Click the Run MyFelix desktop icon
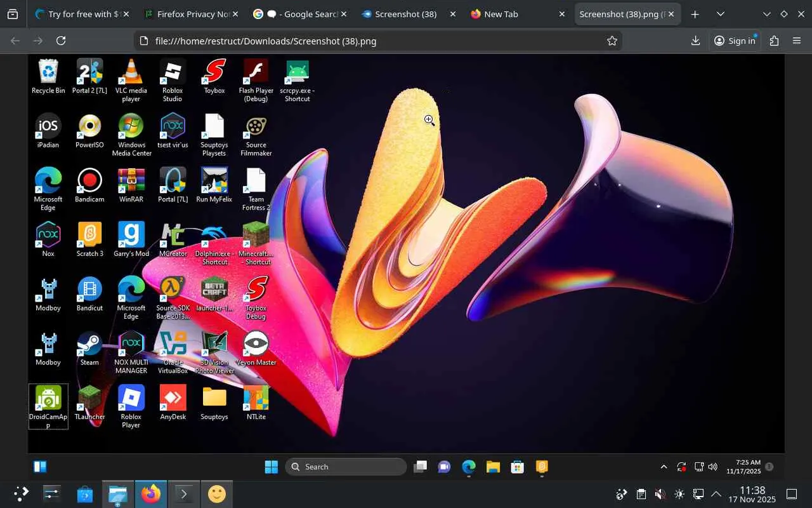Image resolution: width=812 pixels, height=508 pixels. point(214,185)
